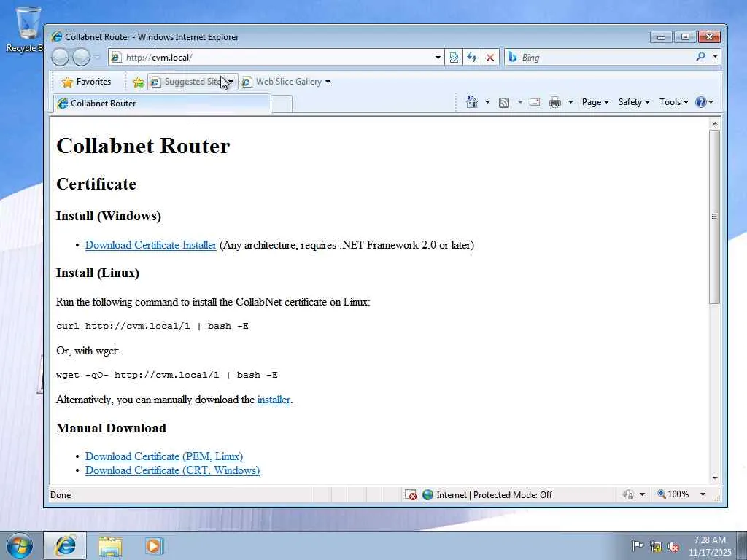
Task: Click the wget command text line
Action: (x=167, y=375)
